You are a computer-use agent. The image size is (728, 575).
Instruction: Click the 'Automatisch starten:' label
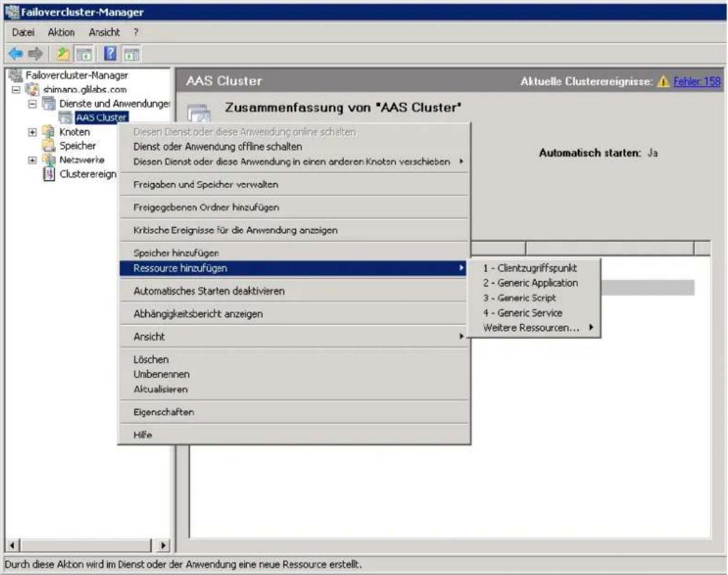pyautogui.click(x=590, y=153)
